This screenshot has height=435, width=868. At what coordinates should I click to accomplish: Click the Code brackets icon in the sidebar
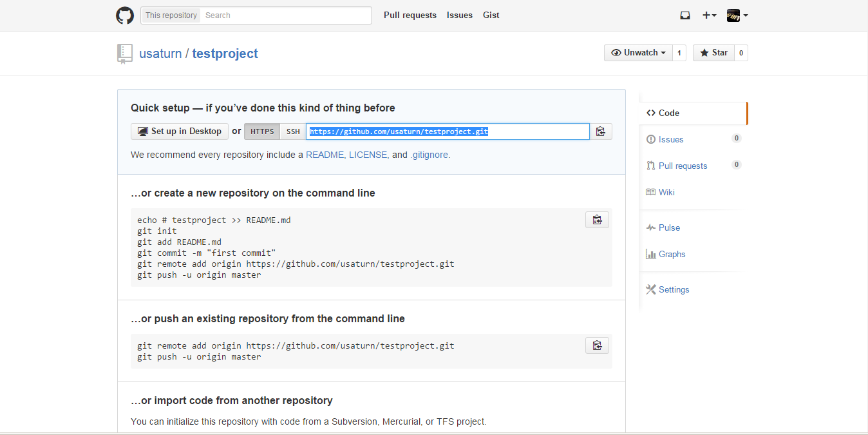[x=651, y=113]
